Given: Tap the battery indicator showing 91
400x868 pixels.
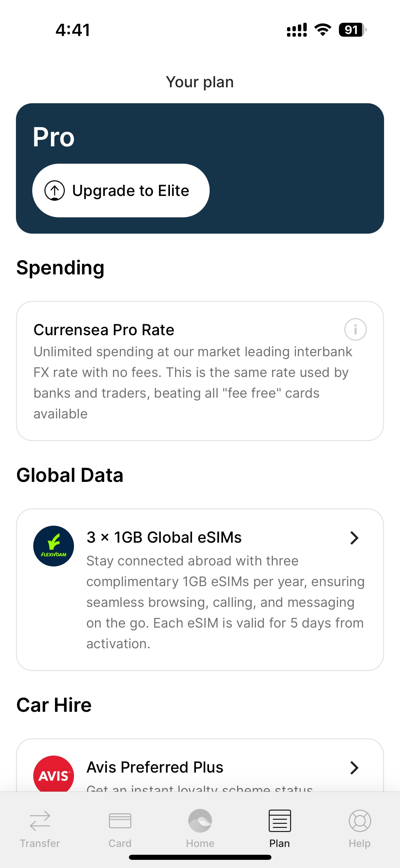Looking at the screenshot, I should tap(353, 30).
